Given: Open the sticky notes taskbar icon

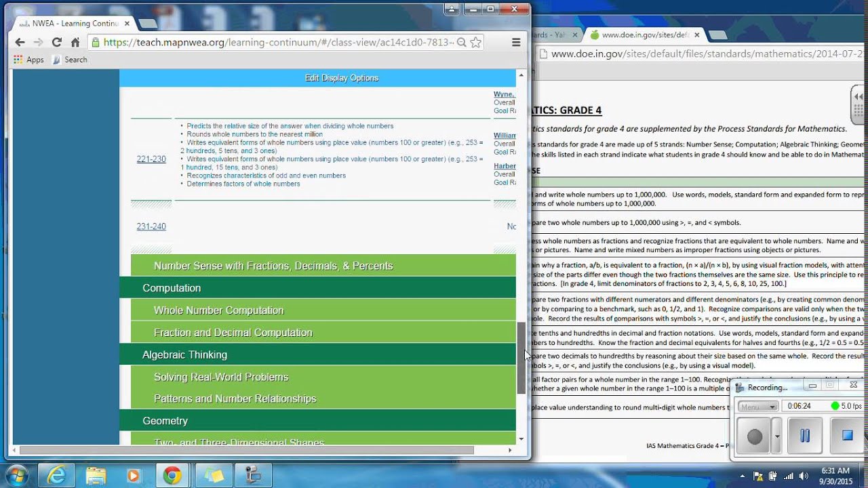Looking at the screenshot, I should tap(214, 476).
